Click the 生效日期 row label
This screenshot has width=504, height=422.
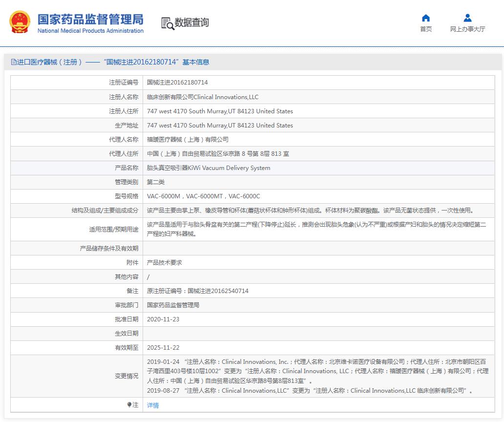point(126,333)
